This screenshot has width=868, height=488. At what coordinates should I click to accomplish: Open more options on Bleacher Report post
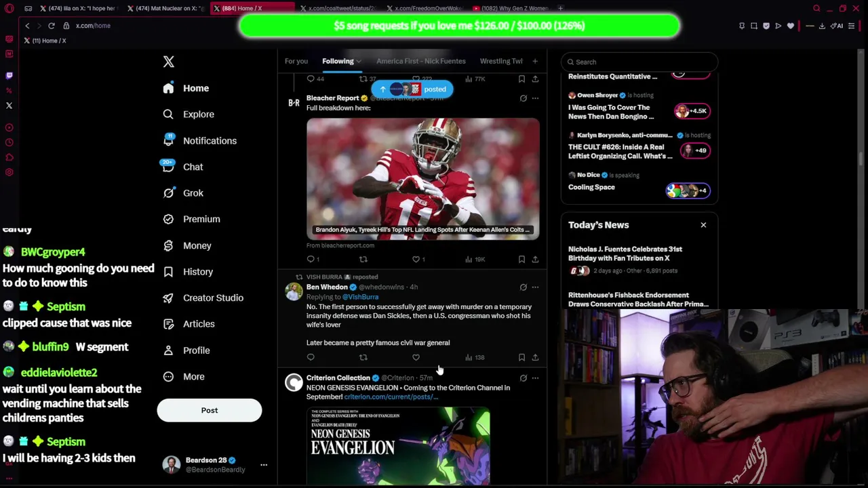(535, 98)
